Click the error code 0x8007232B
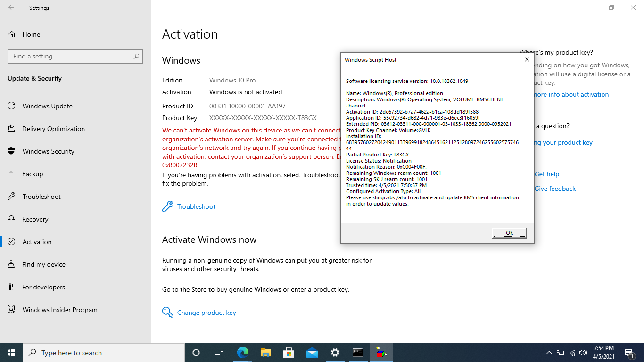644x362 pixels. coord(180,165)
